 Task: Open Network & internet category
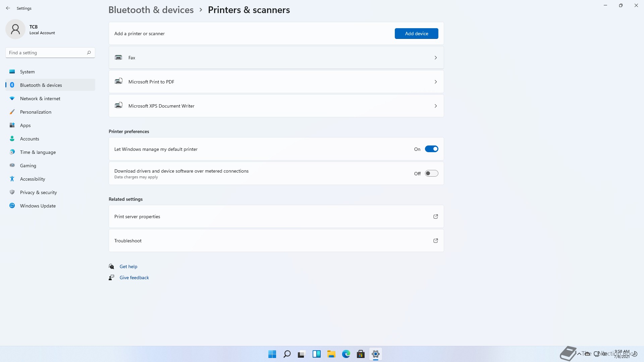click(x=50, y=99)
